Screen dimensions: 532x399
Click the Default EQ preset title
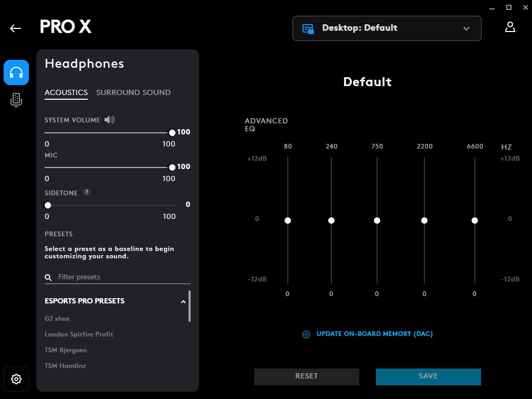[x=368, y=82]
